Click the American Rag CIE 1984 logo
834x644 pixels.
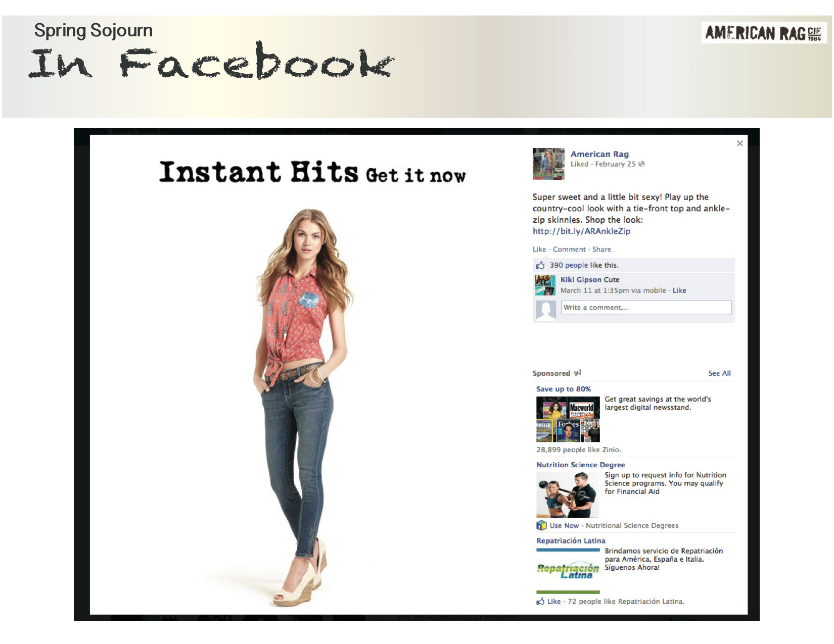click(763, 33)
